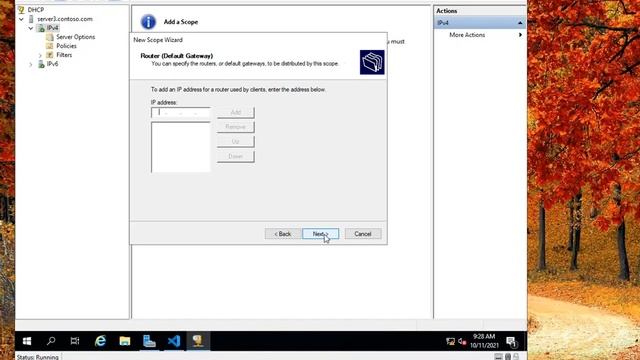Expand the Filters node

[40, 55]
